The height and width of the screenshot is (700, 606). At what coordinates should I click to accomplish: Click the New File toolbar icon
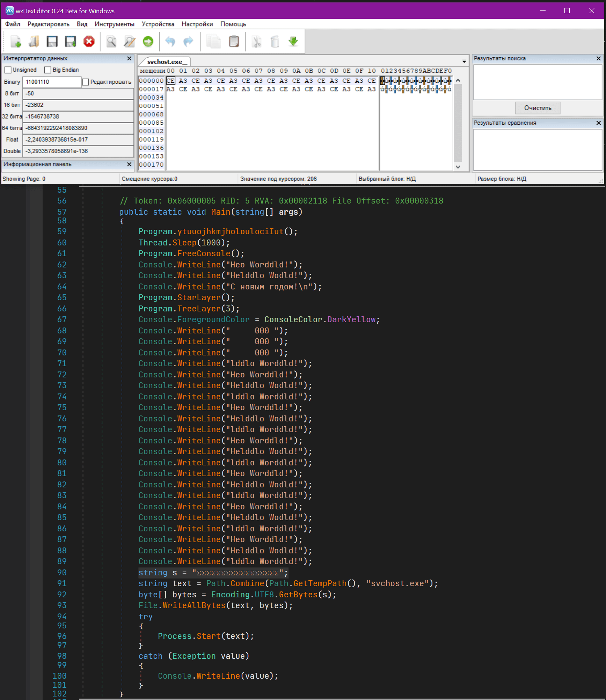click(x=16, y=42)
